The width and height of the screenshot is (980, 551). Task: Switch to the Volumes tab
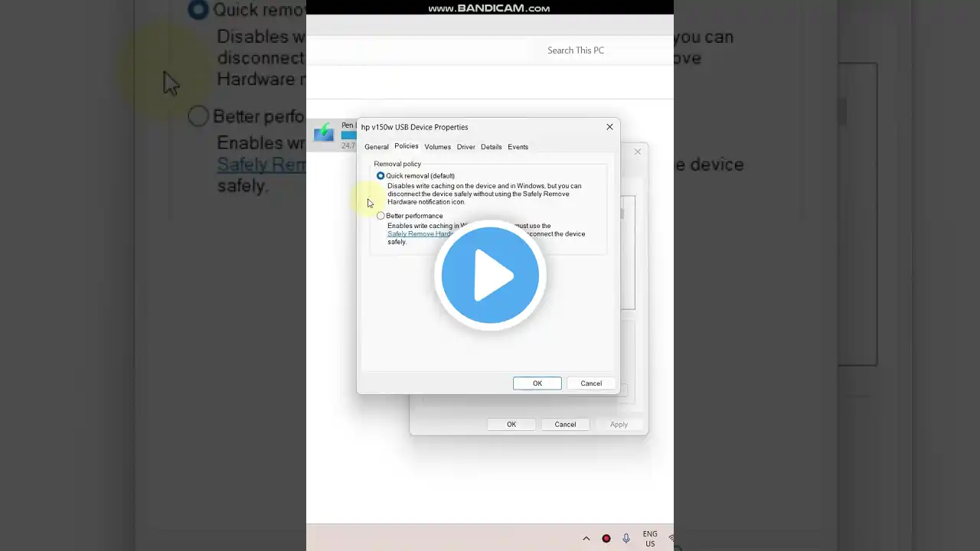(437, 147)
